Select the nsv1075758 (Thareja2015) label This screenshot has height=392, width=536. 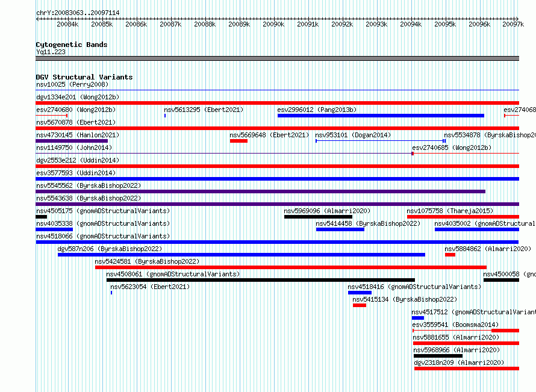pyautogui.click(x=450, y=211)
